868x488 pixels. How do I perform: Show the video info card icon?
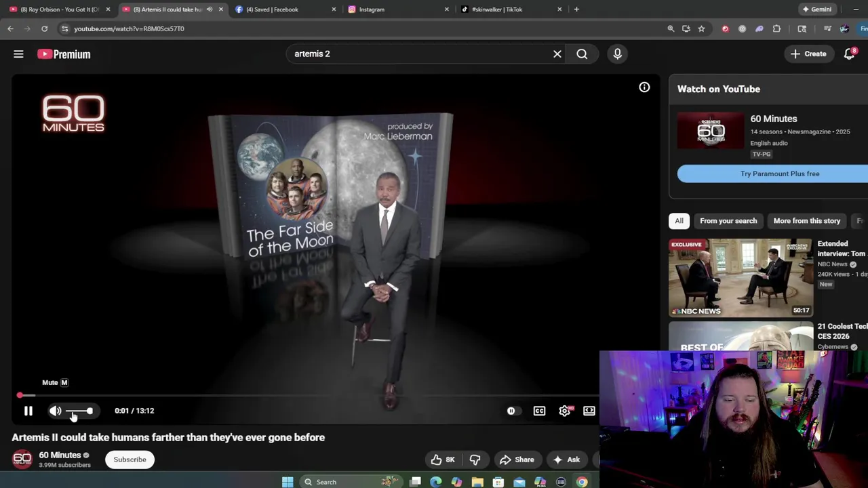tap(644, 87)
